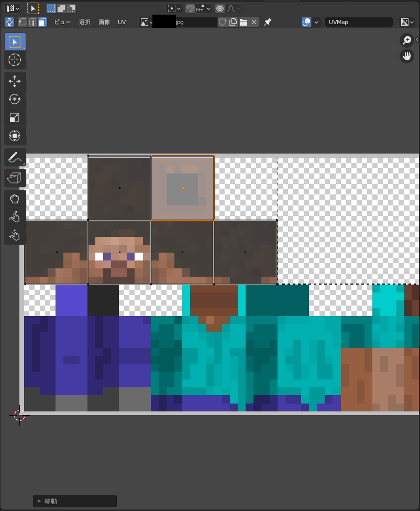Pin the image with the pin icon

tap(268, 22)
